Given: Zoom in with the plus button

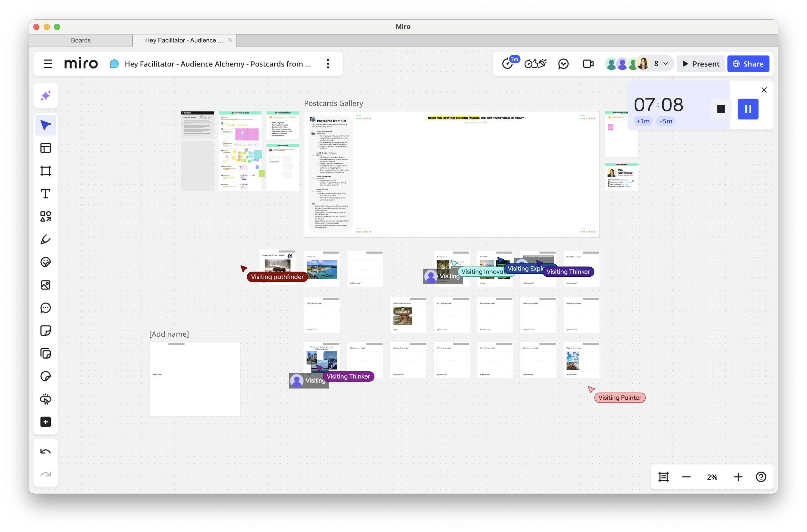Looking at the screenshot, I should tap(738, 477).
